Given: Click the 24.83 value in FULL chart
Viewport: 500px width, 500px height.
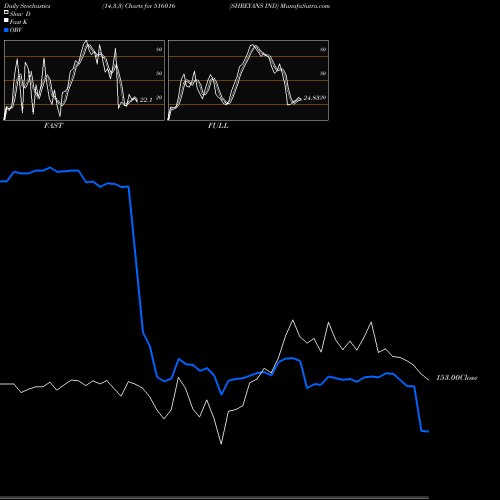Looking at the screenshot, I should [x=311, y=98].
